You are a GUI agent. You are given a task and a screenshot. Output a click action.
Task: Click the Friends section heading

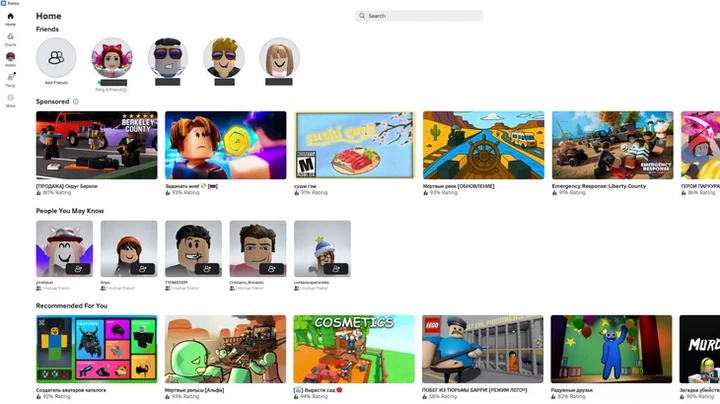(47, 29)
